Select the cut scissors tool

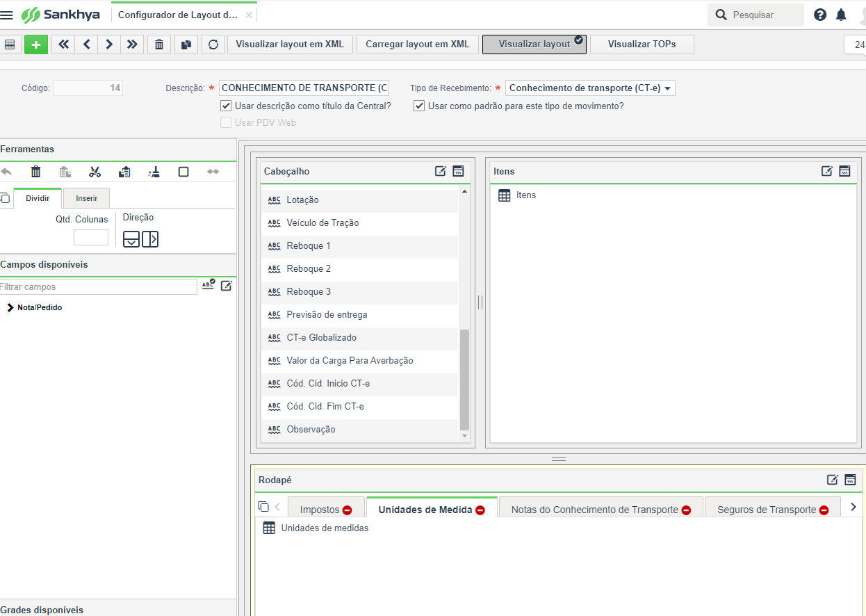[x=95, y=172]
